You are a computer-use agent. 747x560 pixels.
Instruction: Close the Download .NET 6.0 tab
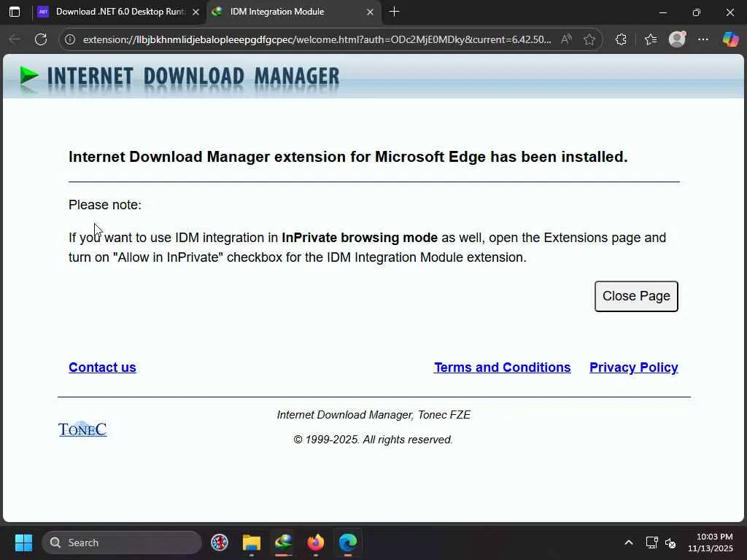coord(196,12)
